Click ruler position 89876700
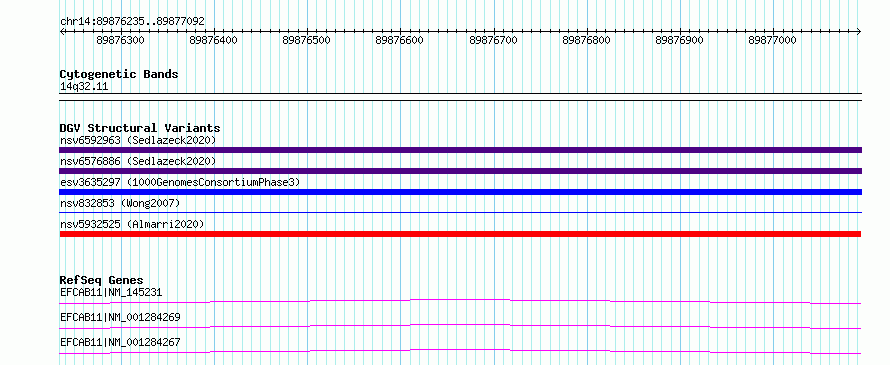This screenshot has height=365, width=890. pos(493,40)
